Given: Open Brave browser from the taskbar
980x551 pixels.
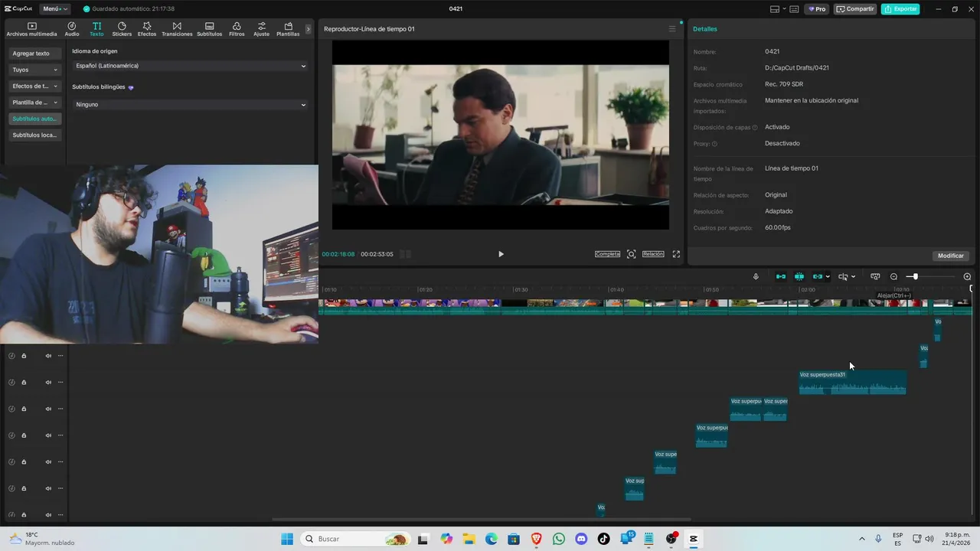Looking at the screenshot, I should (537, 539).
